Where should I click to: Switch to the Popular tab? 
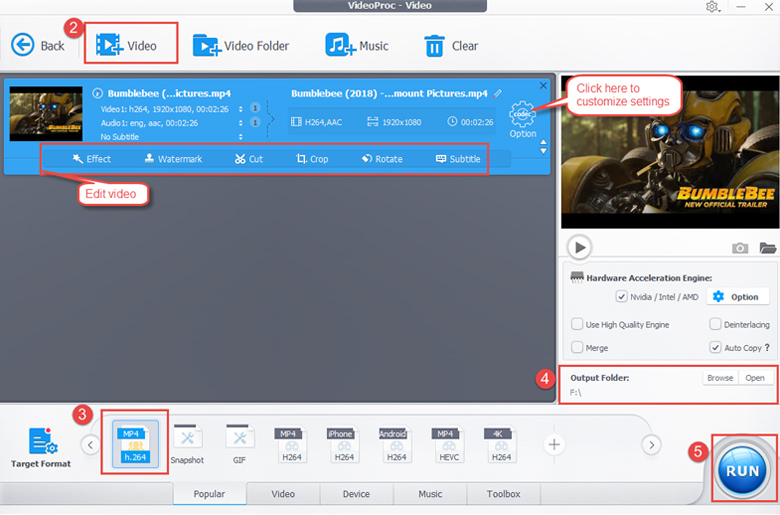click(209, 494)
